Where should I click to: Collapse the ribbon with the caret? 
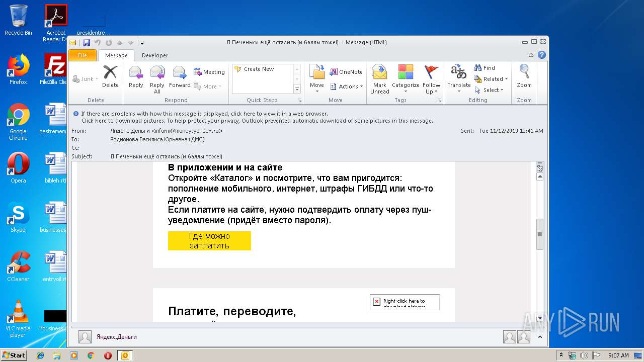(531, 55)
